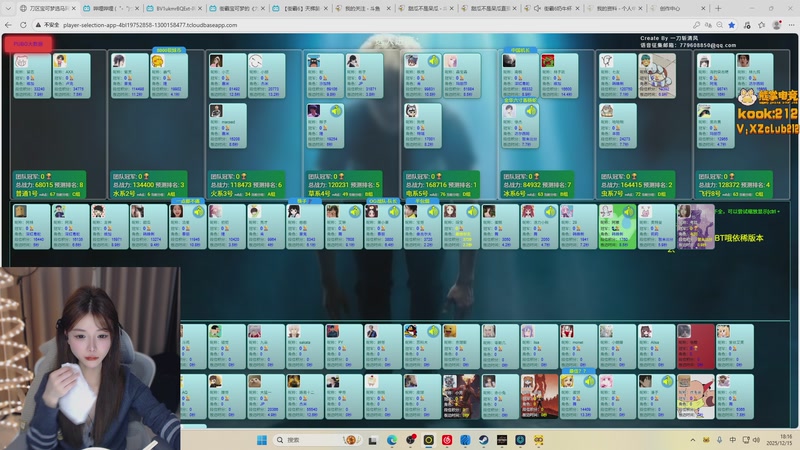Click the network icon in system tray
The image size is (800, 450).
pyautogui.click(x=745, y=440)
